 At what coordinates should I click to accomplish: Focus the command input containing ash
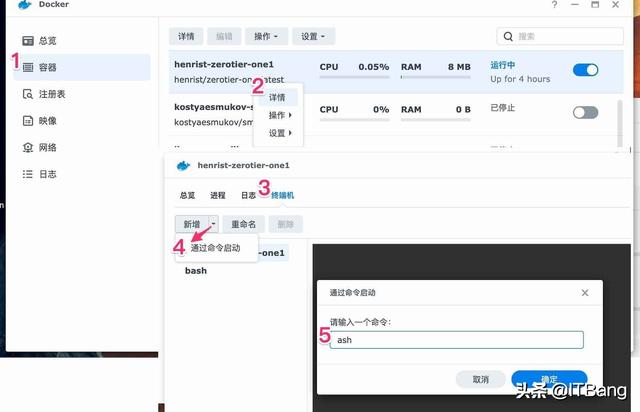456,340
